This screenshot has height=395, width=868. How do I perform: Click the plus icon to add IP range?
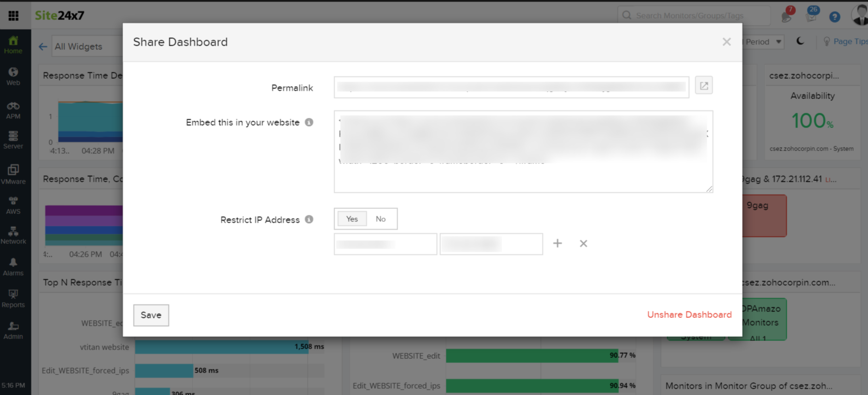(x=557, y=243)
